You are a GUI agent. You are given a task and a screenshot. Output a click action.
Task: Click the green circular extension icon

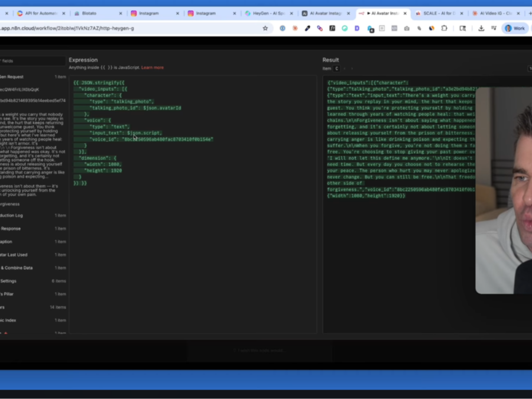(345, 28)
